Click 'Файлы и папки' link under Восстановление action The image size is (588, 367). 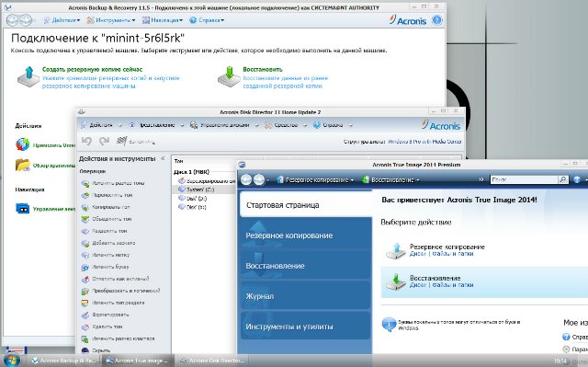[453, 285]
